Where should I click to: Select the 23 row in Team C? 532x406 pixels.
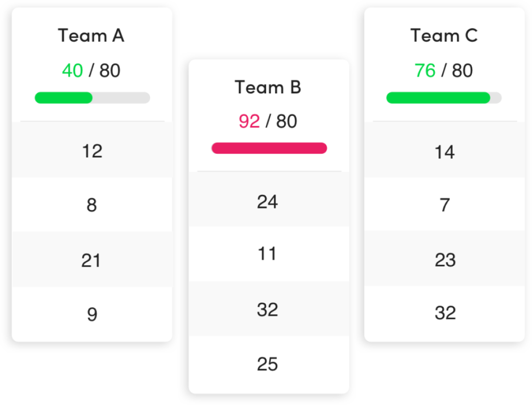click(x=445, y=260)
